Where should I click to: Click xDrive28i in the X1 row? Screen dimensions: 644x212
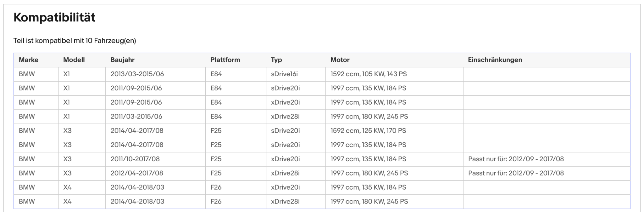coord(285,117)
